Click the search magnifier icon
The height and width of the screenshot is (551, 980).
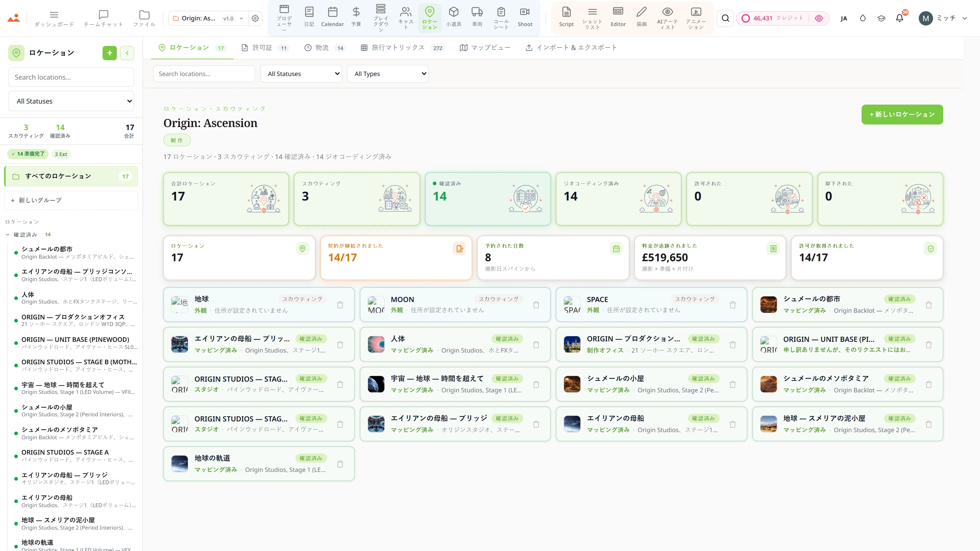click(726, 18)
